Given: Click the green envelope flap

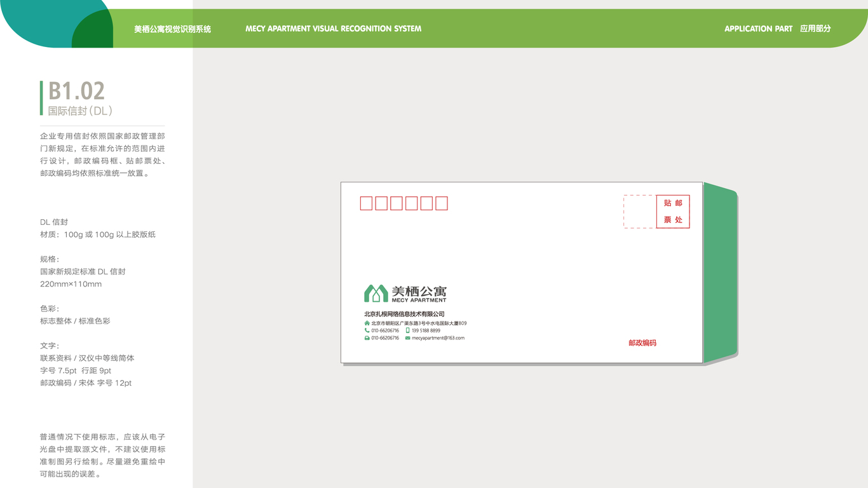Looking at the screenshot, I should click(x=721, y=273).
